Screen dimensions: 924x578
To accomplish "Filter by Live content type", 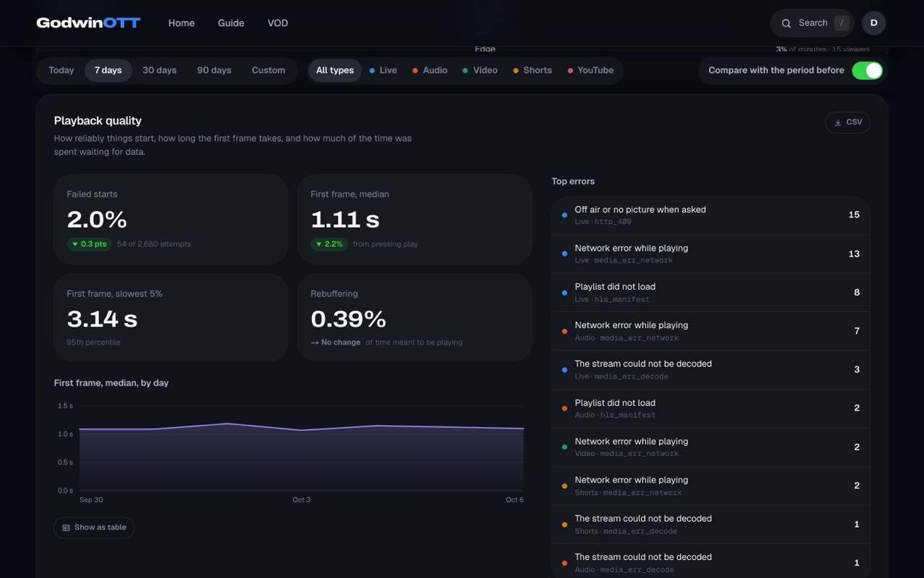I will 383,70.
